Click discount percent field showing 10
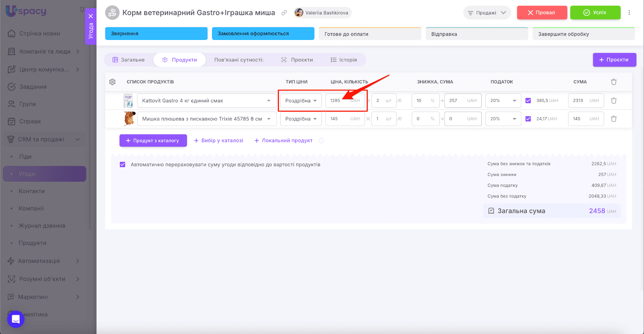 tap(426, 101)
